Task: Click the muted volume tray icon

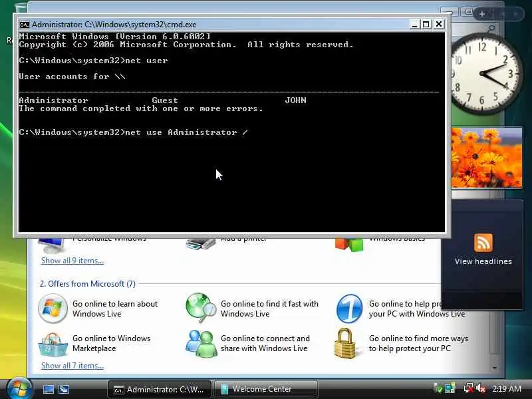Action: click(x=481, y=388)
